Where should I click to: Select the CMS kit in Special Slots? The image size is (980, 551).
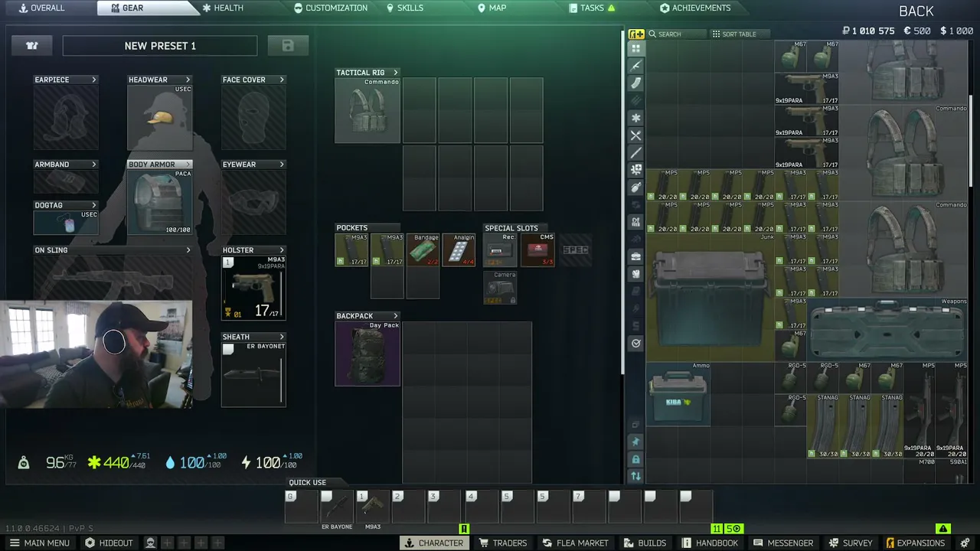tap(538, 250)
